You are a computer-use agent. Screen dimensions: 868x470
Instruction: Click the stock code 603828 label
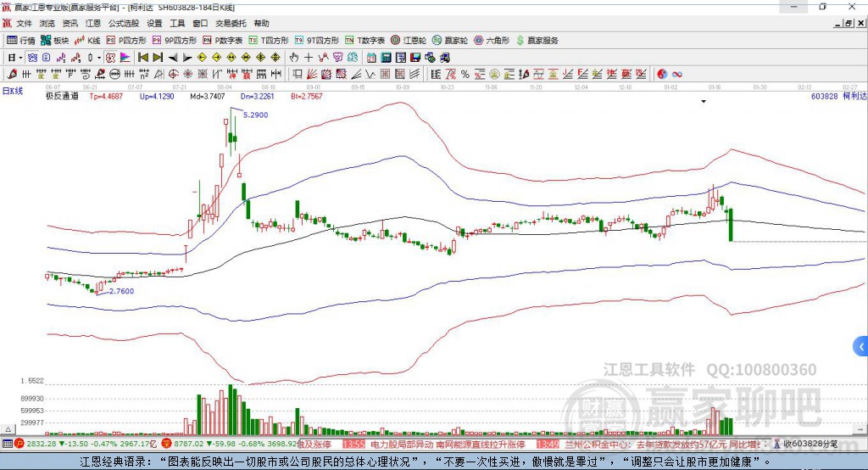pos(824,97)
